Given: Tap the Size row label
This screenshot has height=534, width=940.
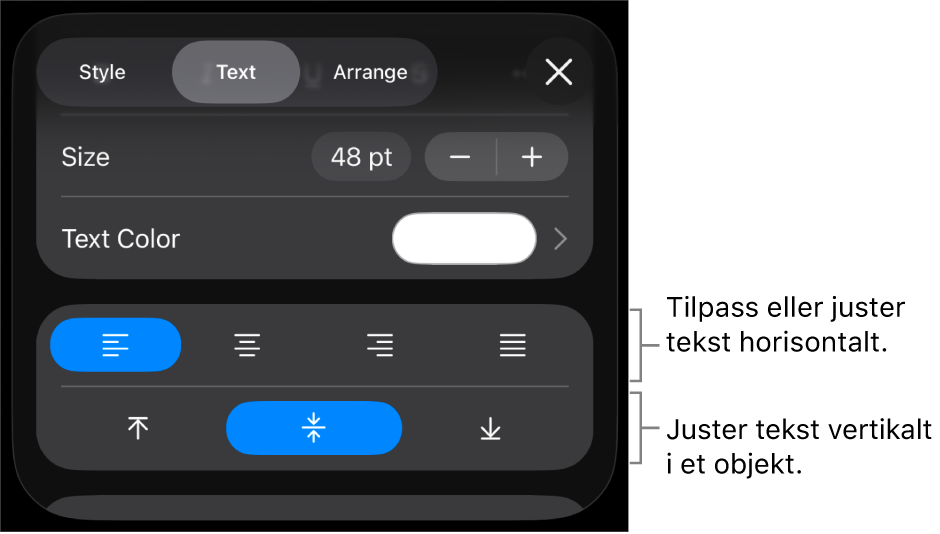Looking at the screenshot, I should [x=86, y=157].
